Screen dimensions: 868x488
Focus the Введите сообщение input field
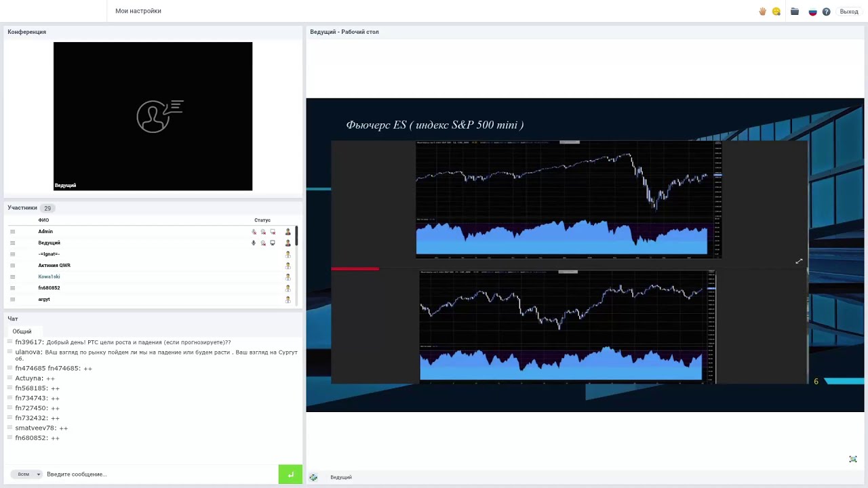click(x=160, y=474)
